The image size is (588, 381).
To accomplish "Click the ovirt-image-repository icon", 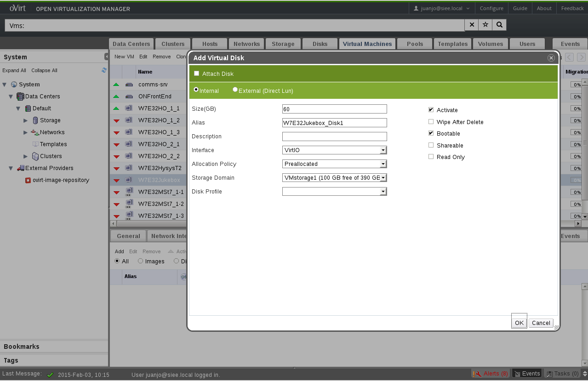I will pos(28,180).
